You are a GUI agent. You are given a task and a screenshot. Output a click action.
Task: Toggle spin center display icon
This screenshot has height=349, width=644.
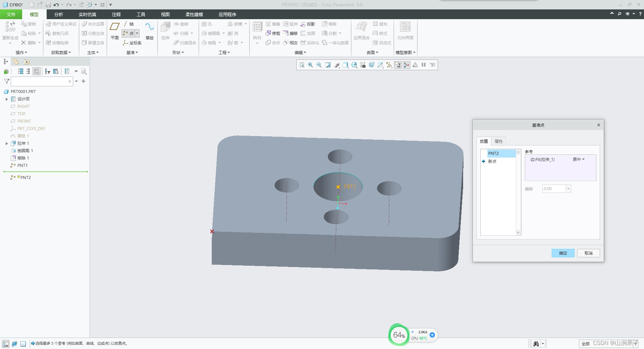406,65
